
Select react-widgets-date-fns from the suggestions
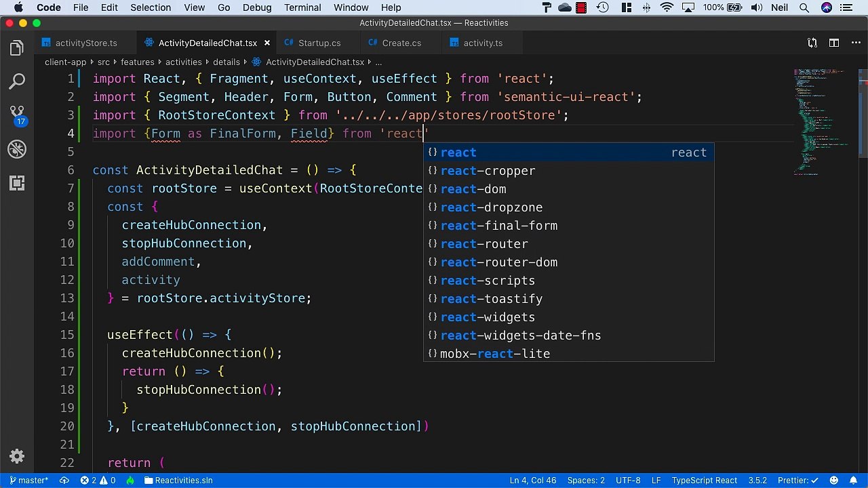click(568, 335)
